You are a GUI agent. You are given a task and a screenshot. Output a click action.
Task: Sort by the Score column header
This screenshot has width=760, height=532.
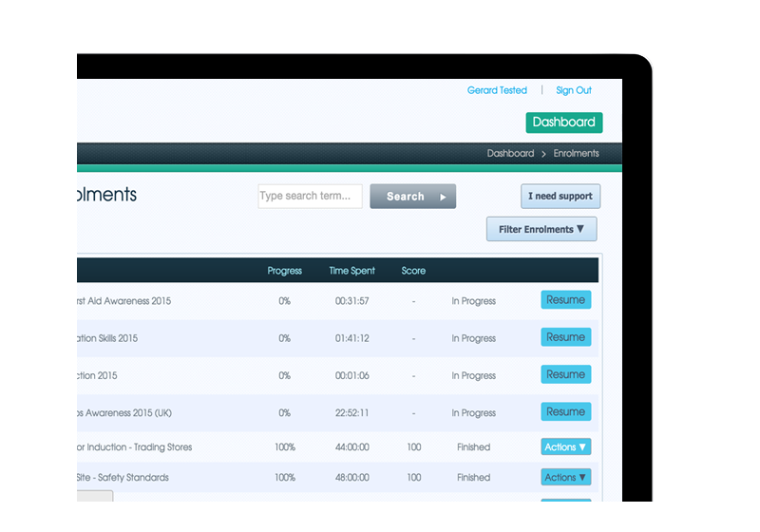tap(413, 271)
